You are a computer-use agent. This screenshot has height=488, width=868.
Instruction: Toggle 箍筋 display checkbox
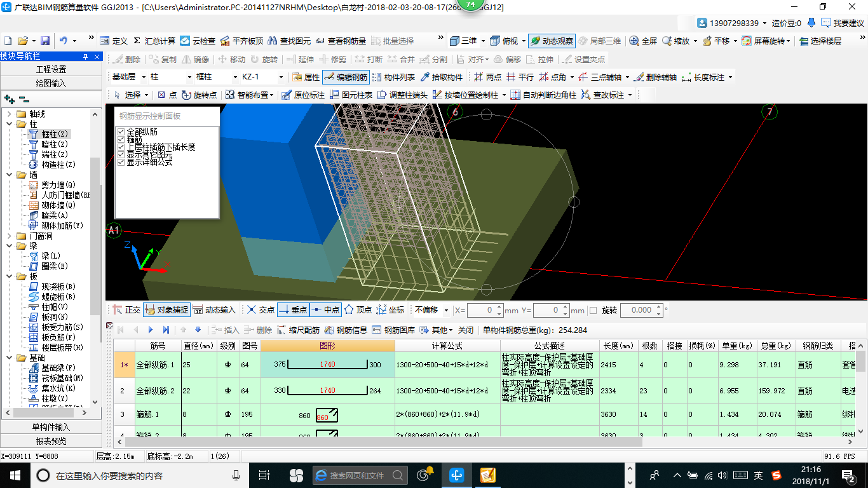click(x=121, y=140)
